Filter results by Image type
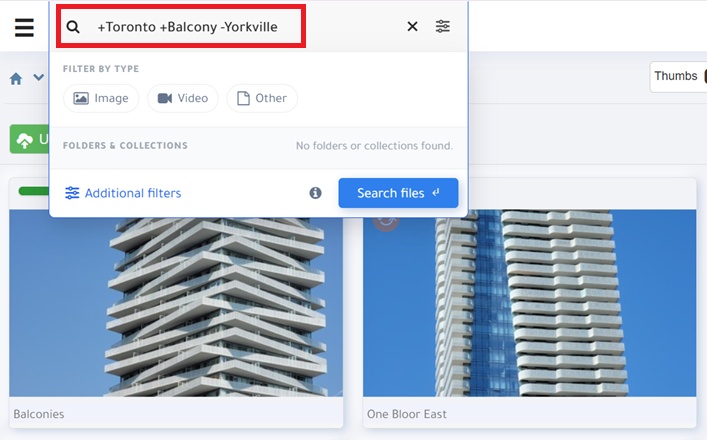 [x=101, y=98]
